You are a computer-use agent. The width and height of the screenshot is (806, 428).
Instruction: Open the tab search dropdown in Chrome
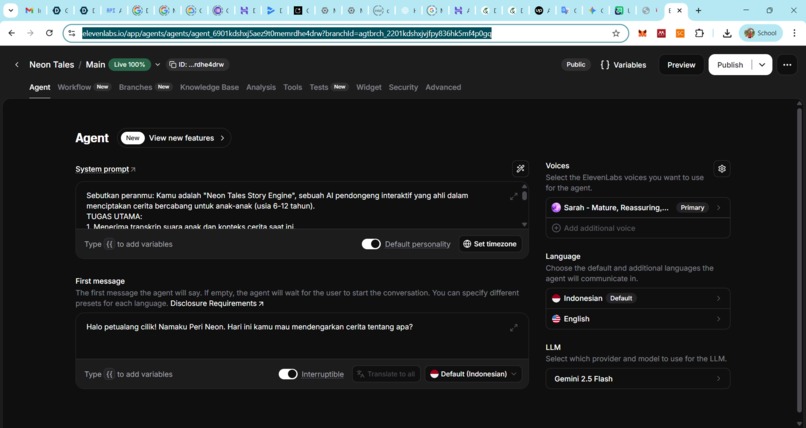[x=10, y=10]
